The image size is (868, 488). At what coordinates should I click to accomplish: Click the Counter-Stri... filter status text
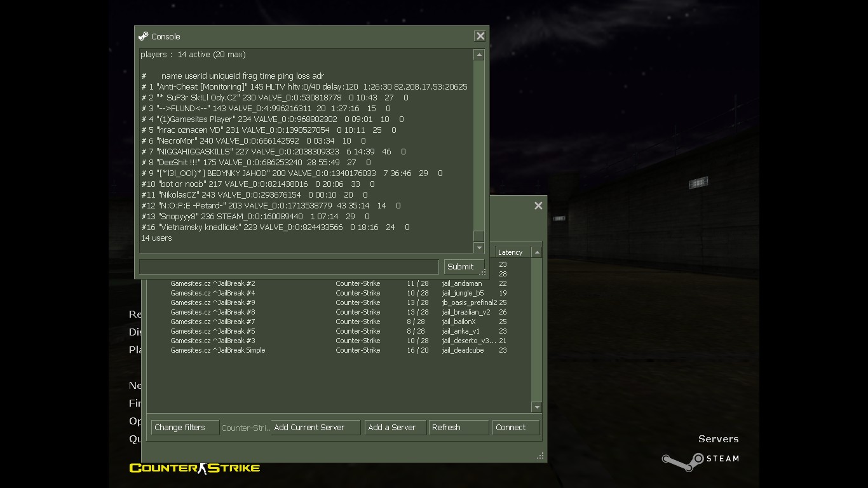coord(245,428)
